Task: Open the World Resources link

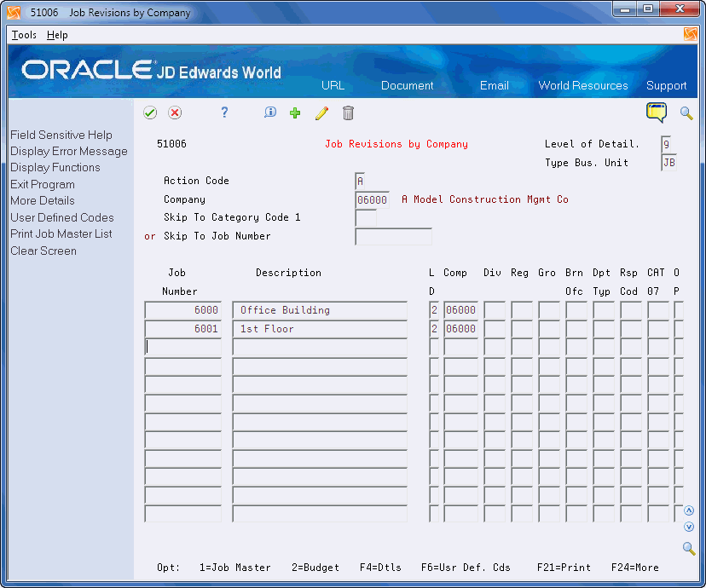Action: pos(583,85)
